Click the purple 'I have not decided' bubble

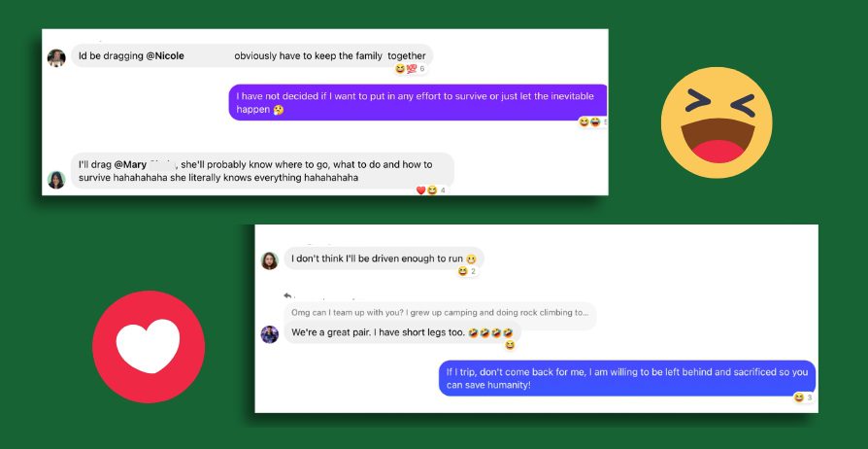417,103
